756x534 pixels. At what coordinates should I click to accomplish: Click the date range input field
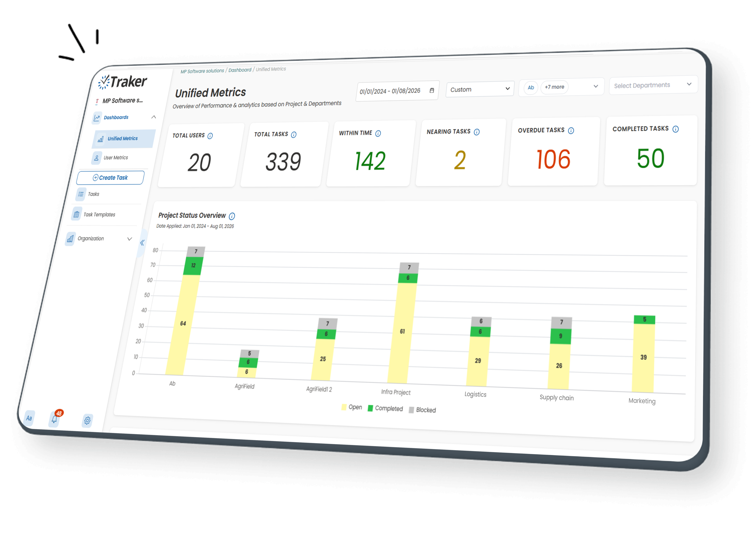tap(390, 91)
